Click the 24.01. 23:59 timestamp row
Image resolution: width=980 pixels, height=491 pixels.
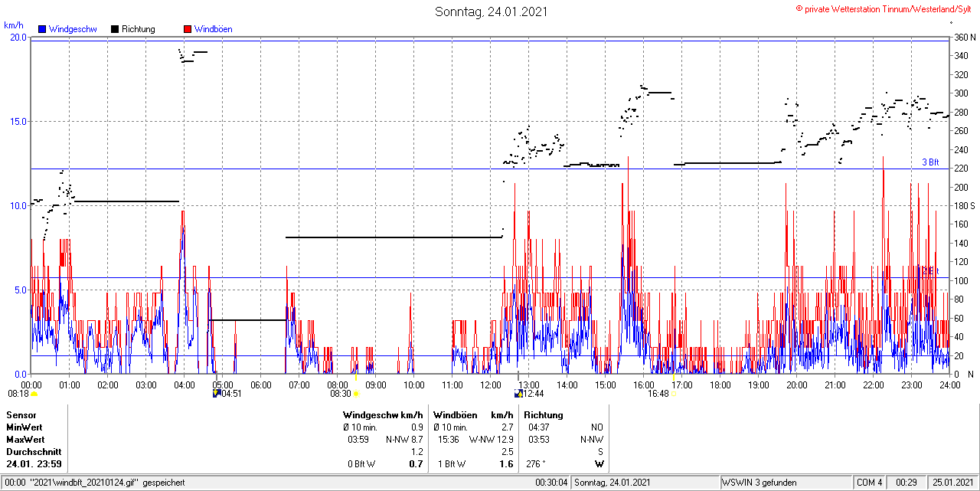point(34,464)
